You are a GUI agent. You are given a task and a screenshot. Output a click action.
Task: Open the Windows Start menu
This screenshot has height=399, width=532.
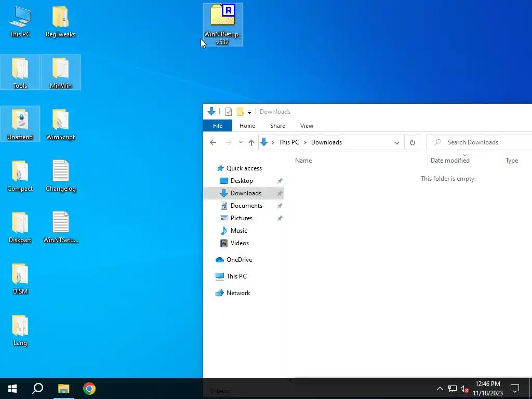pos(12,389)
